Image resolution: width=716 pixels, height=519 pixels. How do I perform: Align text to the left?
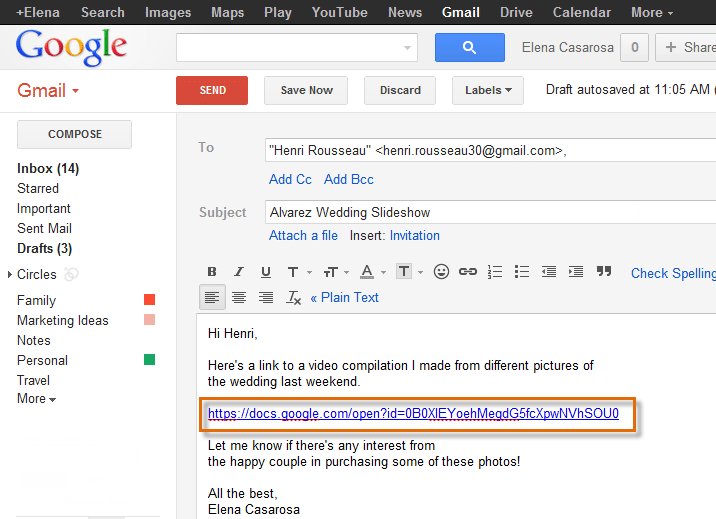(x=212, y=298)
